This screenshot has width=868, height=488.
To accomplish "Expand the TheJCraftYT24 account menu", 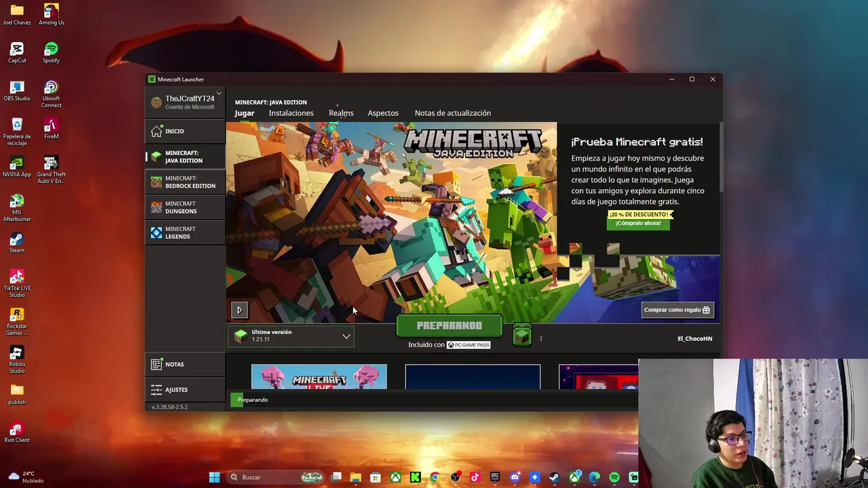I will [x=185, y=102].
